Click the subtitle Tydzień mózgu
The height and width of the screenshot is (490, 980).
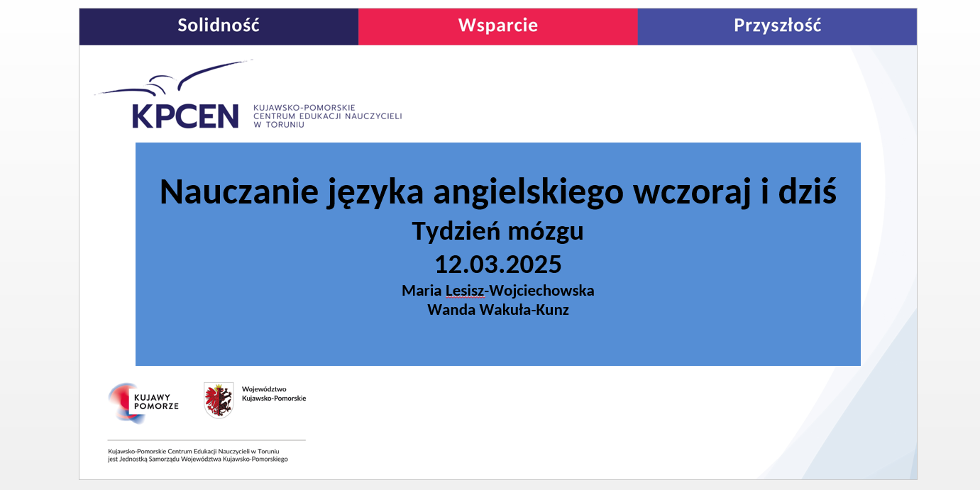click(498, 231)
